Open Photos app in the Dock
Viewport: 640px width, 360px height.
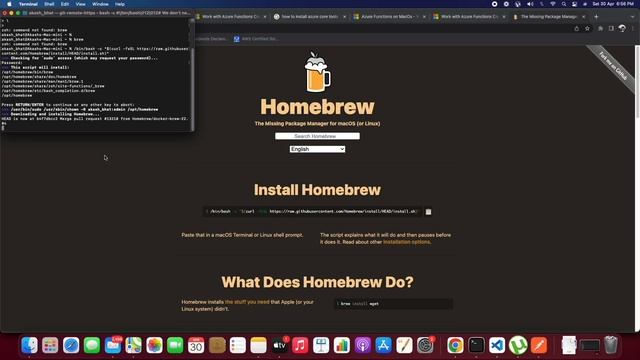(154, 345)
